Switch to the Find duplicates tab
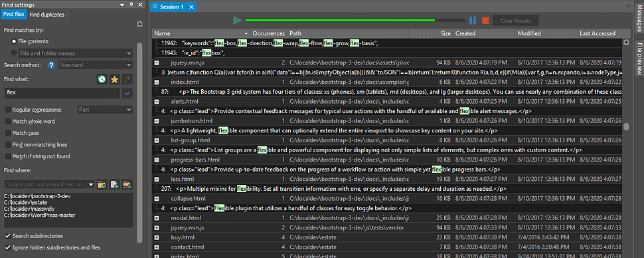 point(47,15)
